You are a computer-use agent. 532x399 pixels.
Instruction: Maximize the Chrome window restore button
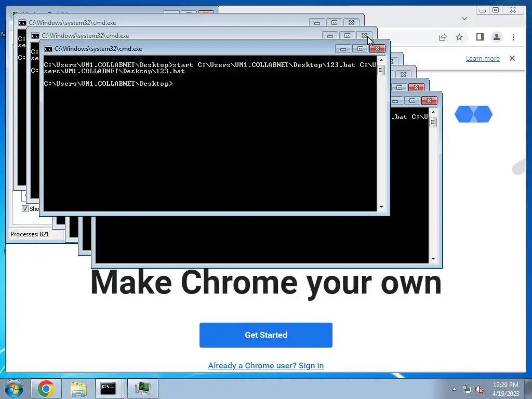click(x=496, y=10)
